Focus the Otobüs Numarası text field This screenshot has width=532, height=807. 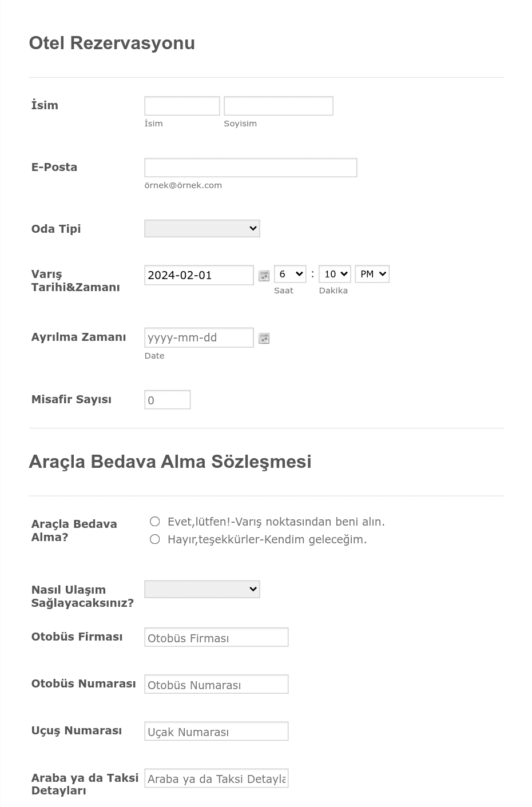pos(216,685)
